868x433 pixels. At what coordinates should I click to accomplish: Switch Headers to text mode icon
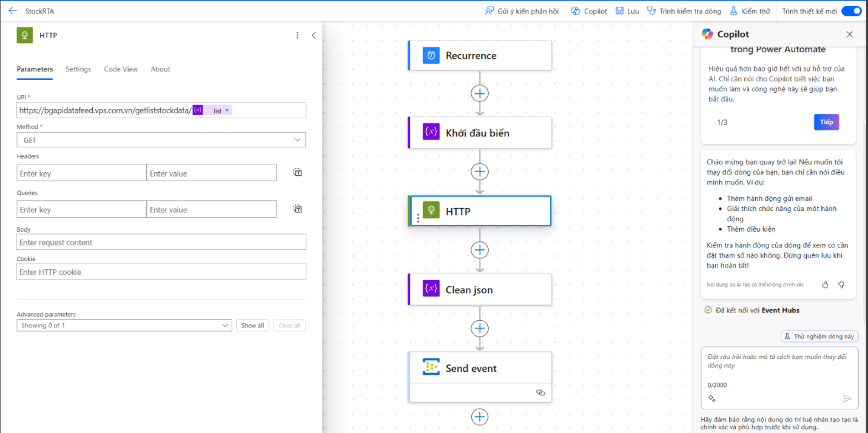pyautogui.click(x=298, y=173)
